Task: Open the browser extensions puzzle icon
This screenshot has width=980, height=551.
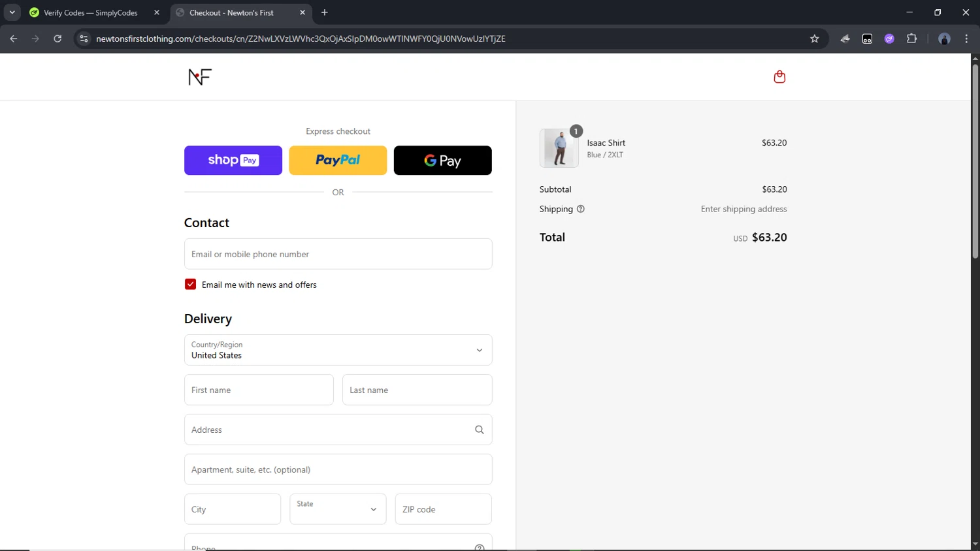Action: tap(912, 39)
